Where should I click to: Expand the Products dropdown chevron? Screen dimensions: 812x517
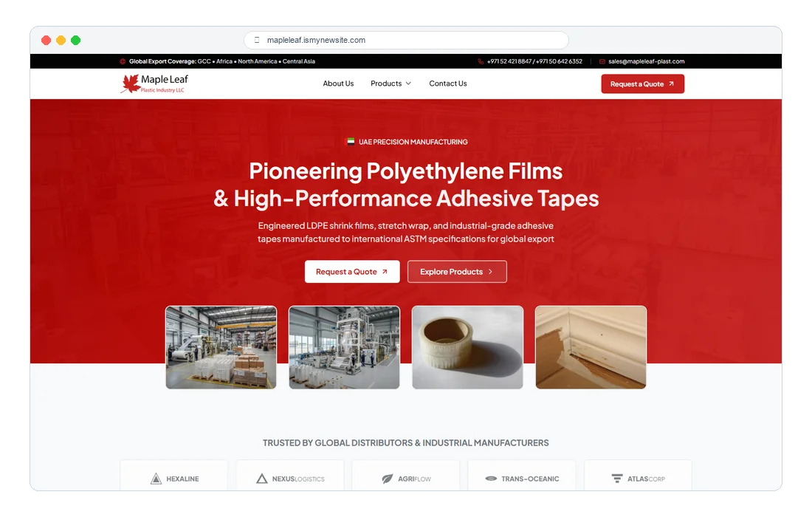[x=408, y=83]
